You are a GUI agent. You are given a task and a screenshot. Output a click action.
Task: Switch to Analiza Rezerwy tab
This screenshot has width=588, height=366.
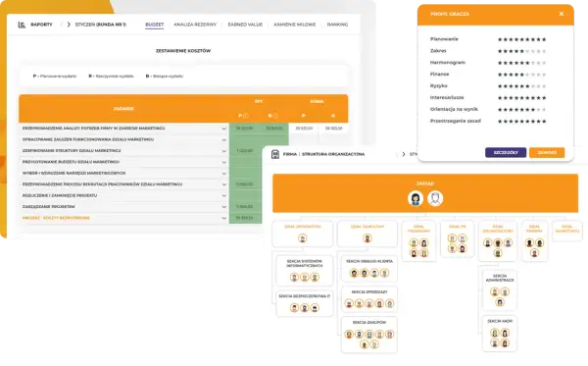[x=195, y=25]
